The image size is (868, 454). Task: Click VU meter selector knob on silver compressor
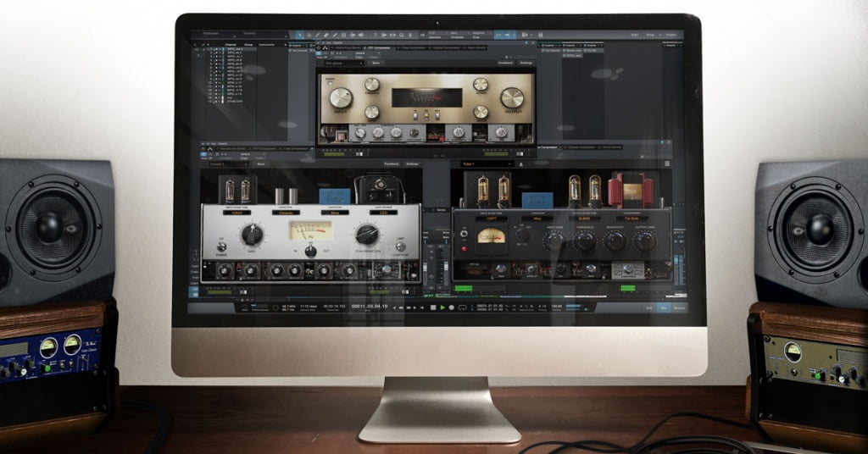coord(310,251)
